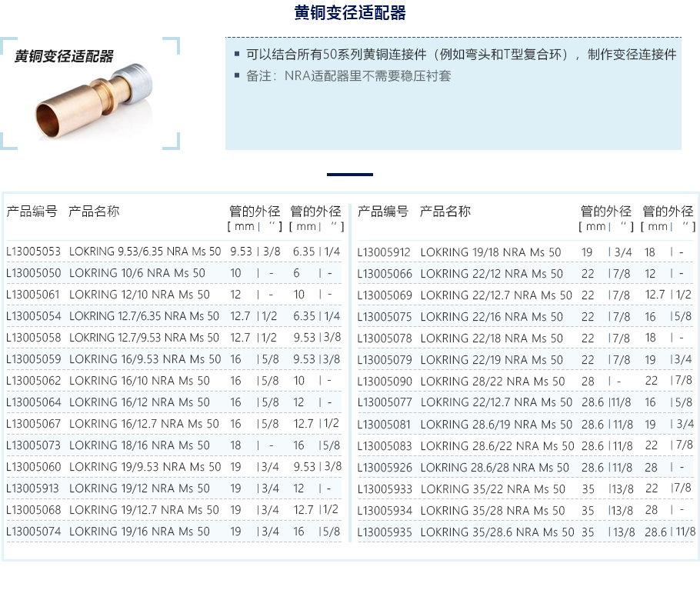Viewport: 700px width, 600px height.
Task: Select name LOKRING 16/9.53 NRA Ms 50
Action: coord(145,359)
